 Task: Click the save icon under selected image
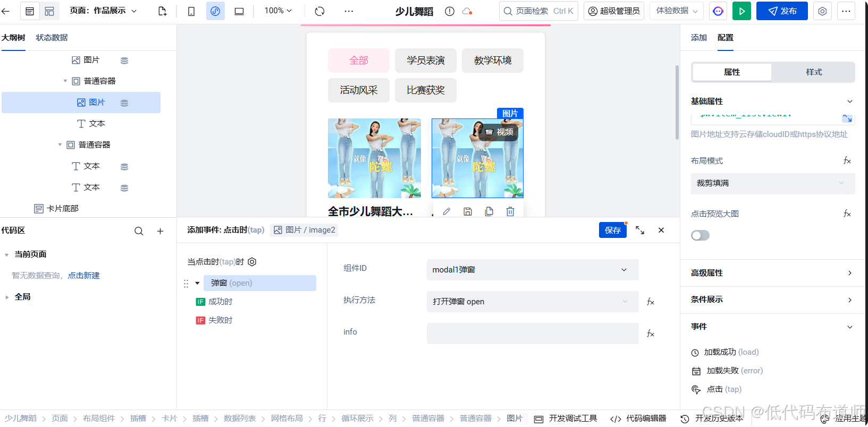[468, 211]
